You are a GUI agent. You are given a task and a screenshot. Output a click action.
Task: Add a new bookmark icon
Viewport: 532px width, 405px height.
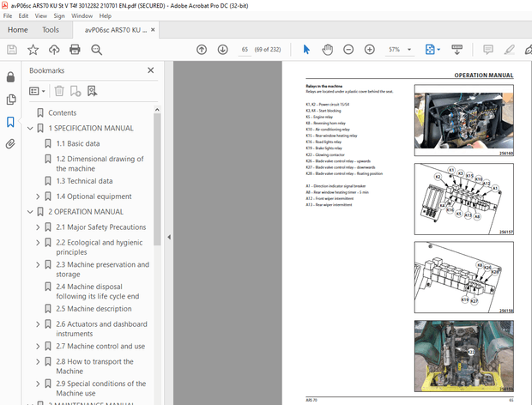tap(75, 91)
